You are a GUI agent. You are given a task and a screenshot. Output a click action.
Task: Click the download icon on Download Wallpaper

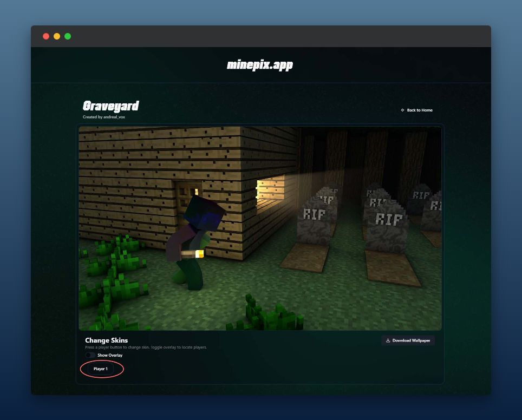click(x=388, y=340)
